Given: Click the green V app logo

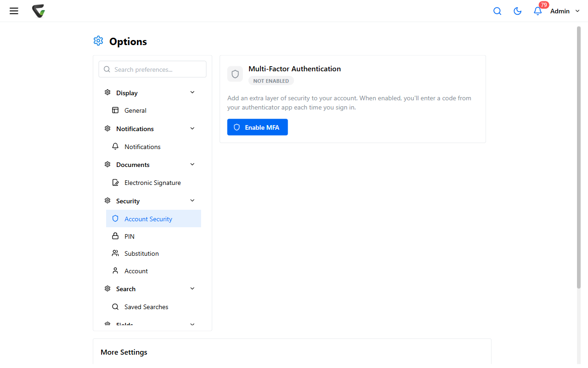Looking at the screenshot, I should pos(39,11).
